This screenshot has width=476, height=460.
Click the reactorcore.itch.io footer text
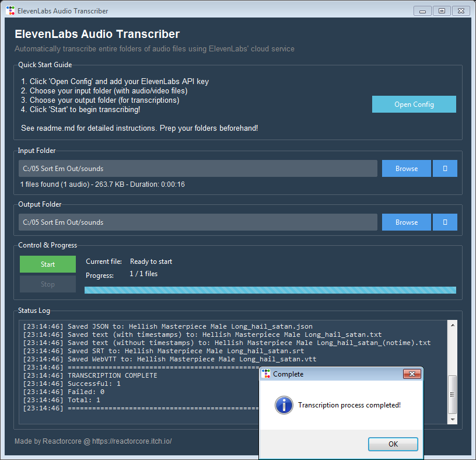pos(132,441)
